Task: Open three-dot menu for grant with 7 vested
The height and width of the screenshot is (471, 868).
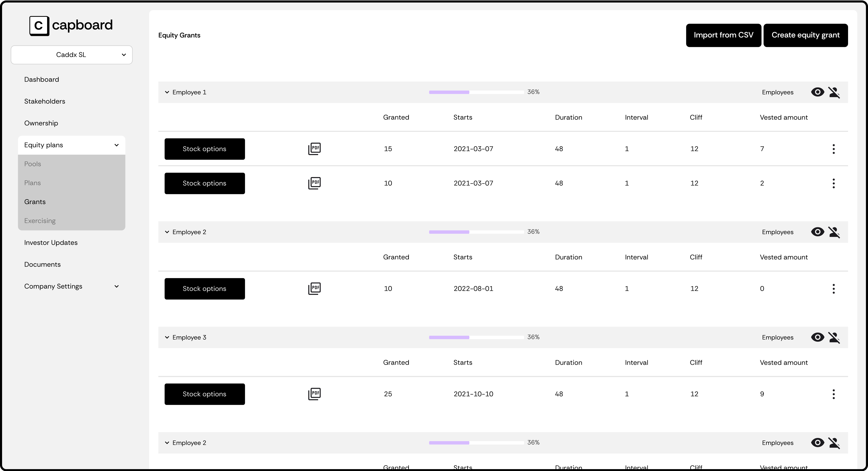Action: [x=833, y=149]
